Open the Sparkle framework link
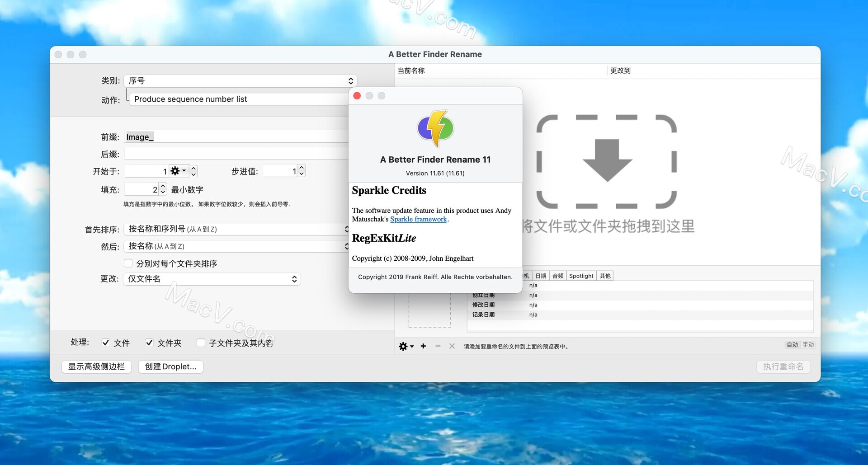 pyautogui.click(x=419, y=219)
